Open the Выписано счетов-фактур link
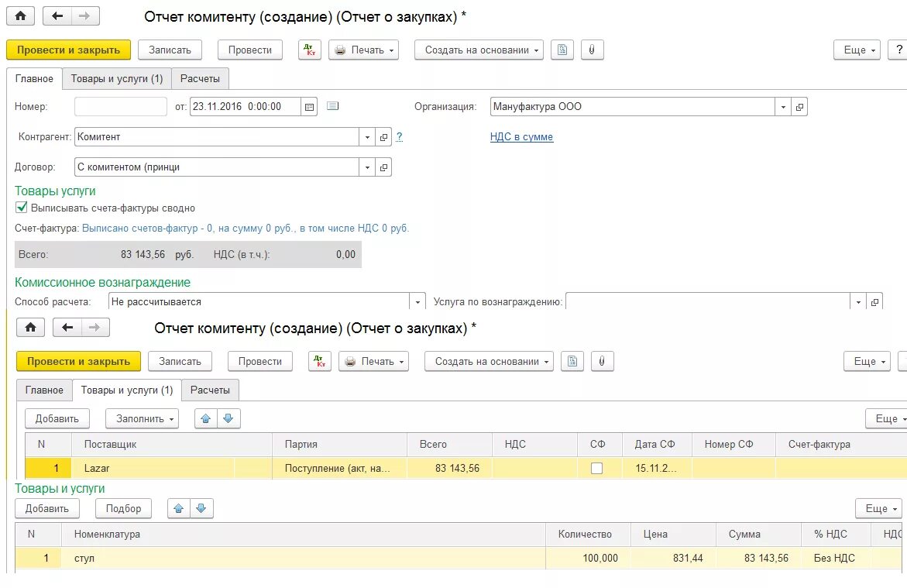The height and width of the screenshot is (588, 907). (x=246, y=228)
